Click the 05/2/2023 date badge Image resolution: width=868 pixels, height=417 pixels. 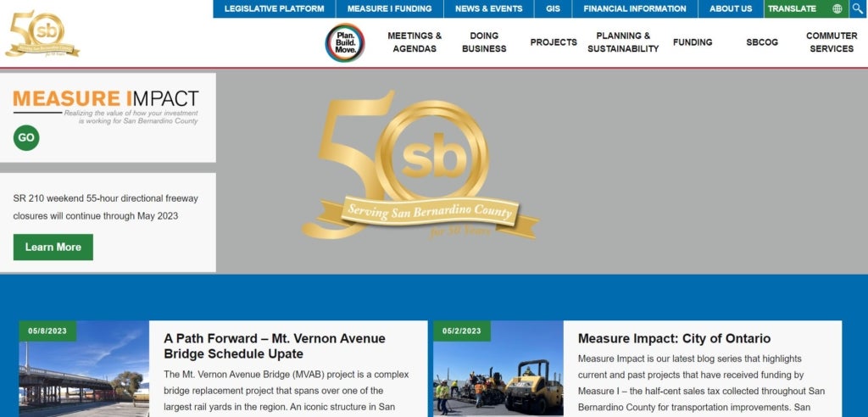(x=462, y=331)
